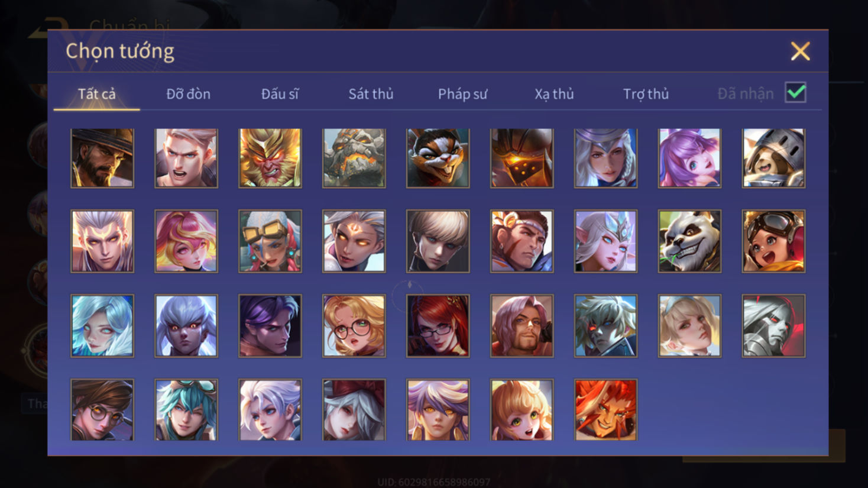
Task: Pick the blonde girl with round glasses
Action: [x=354, y=326]
